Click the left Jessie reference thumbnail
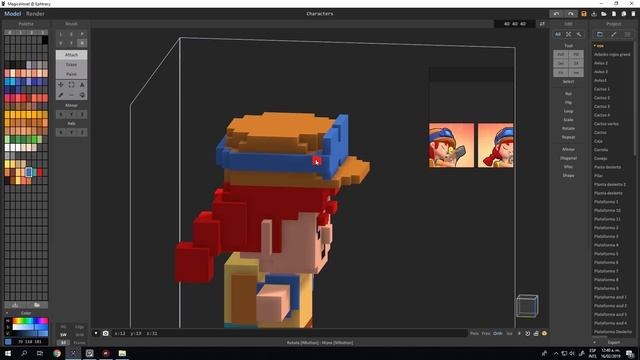 pyautogui.click(x=451, y=145)
